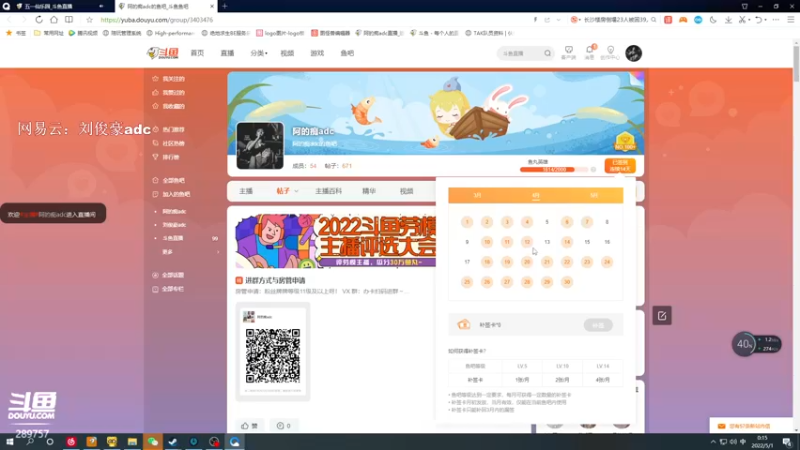Open the community hot list sidebar item
This screenshot has height=450, width=800.
(169, 143)
